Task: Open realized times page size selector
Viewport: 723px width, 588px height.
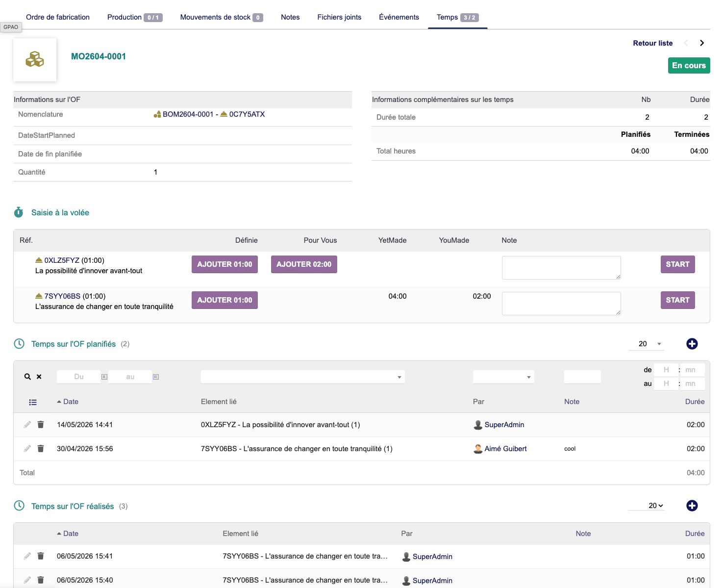Action: click(646, 506)
